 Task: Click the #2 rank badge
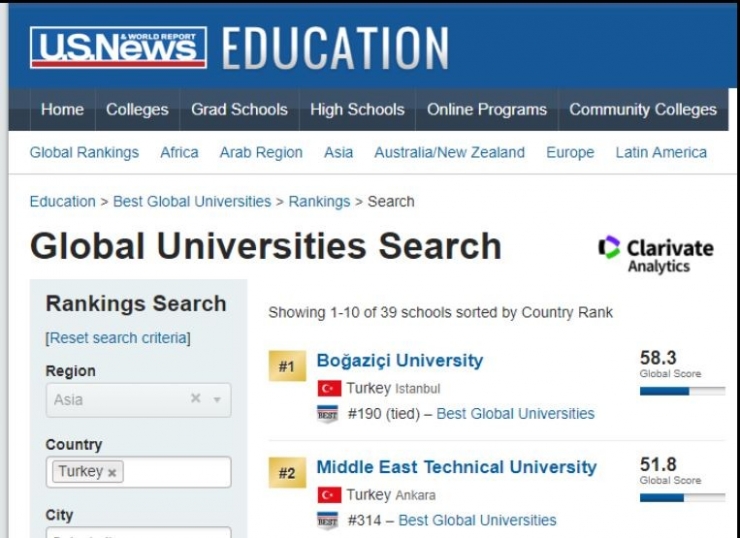287,472
